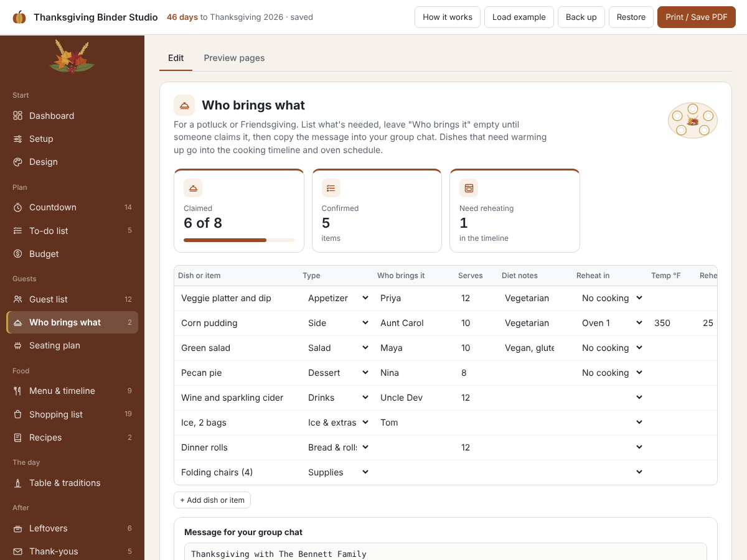Edit Who brings it field showing Uncle Dev

(413, 398)
